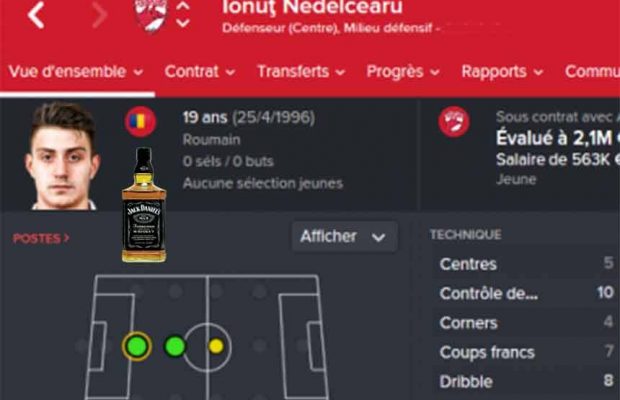Go back with the left arrow

click(x=36, y=15)
